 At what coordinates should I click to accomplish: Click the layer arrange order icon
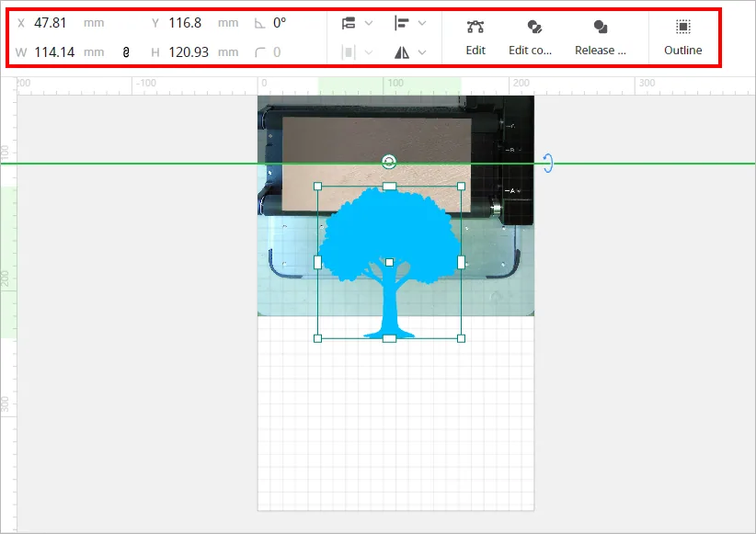tap(349, 23)
